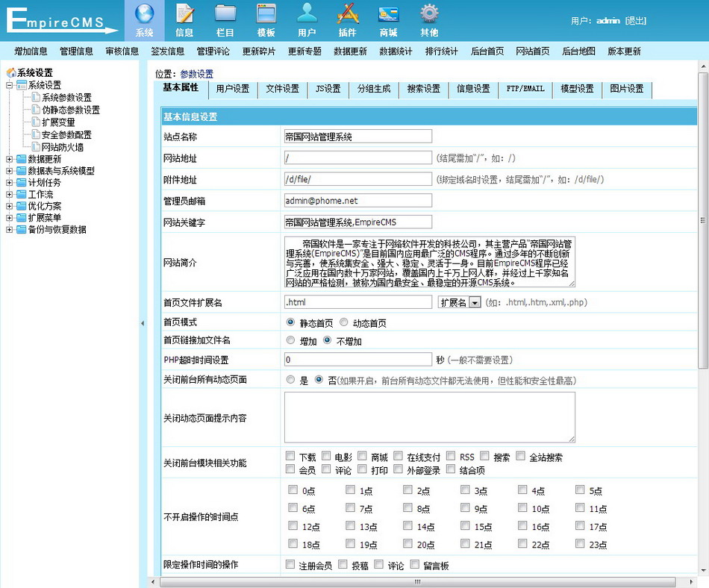Expand the 工作流 tree node
Screen dimensions: 709x588
9,194
